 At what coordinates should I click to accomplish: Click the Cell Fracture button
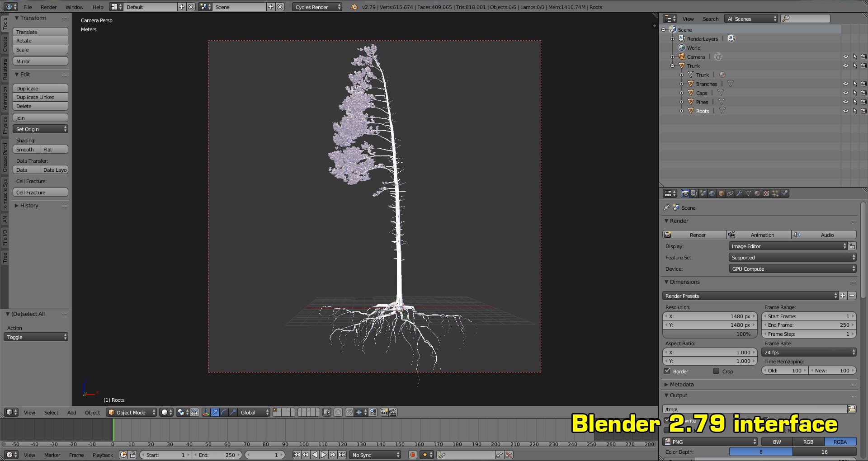tap(41, 193)
